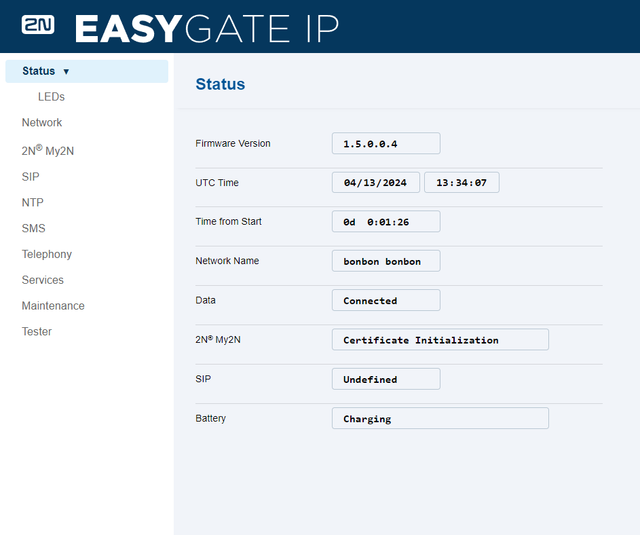640x535 pixels.
Task: Select the Status menu item
Action: [x=87, y=71]
